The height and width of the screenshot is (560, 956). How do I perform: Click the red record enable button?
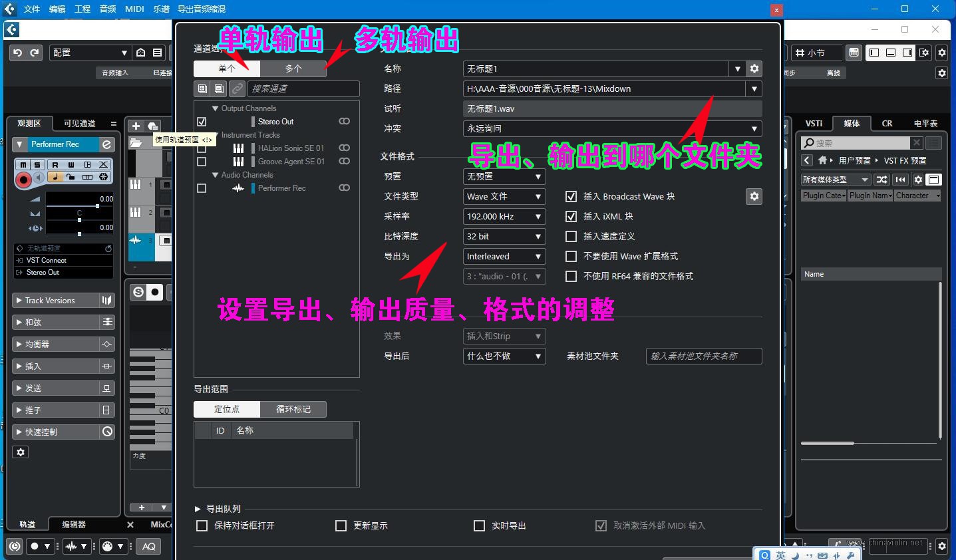pos(24,178)
